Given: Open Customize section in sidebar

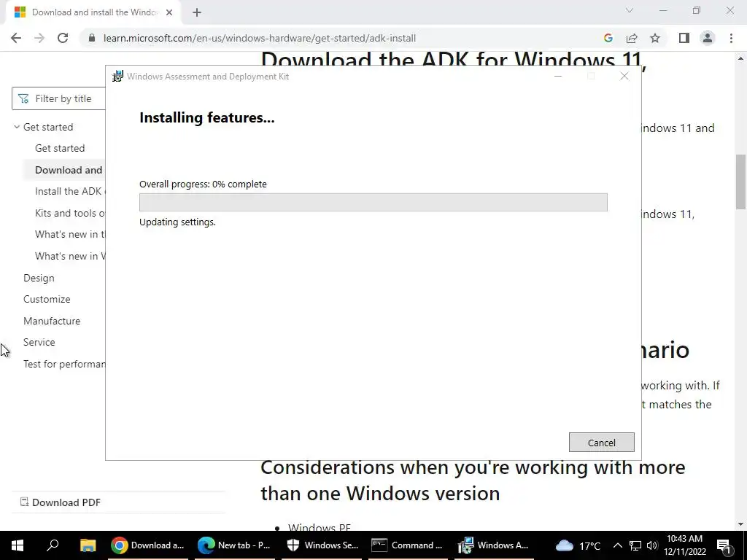Looking at the screenshot, I should tap(47, 299).
